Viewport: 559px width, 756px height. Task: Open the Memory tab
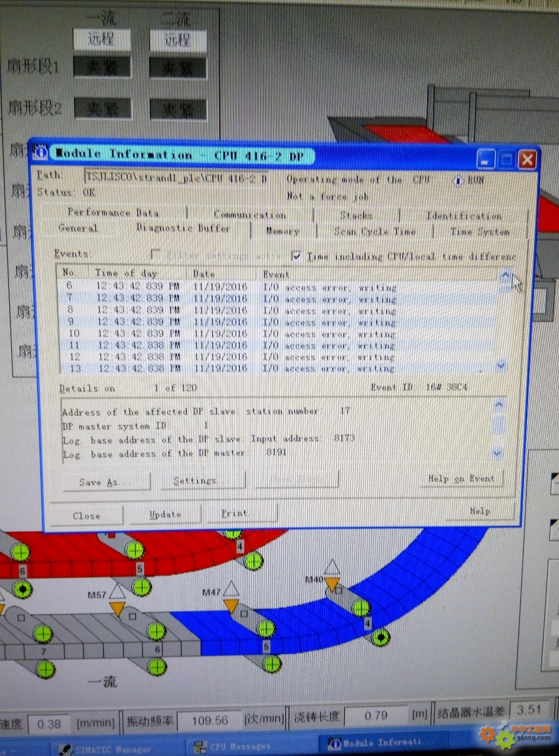pos(283,231)
